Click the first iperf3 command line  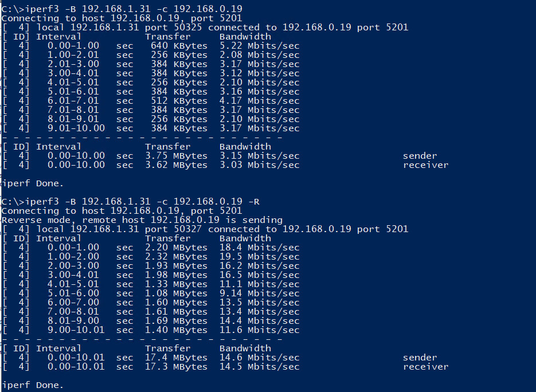click(x=122, y=9)
